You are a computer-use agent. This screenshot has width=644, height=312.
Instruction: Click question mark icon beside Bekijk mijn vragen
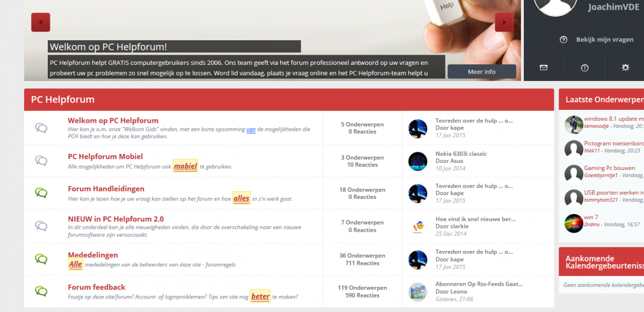click(563, 40)
